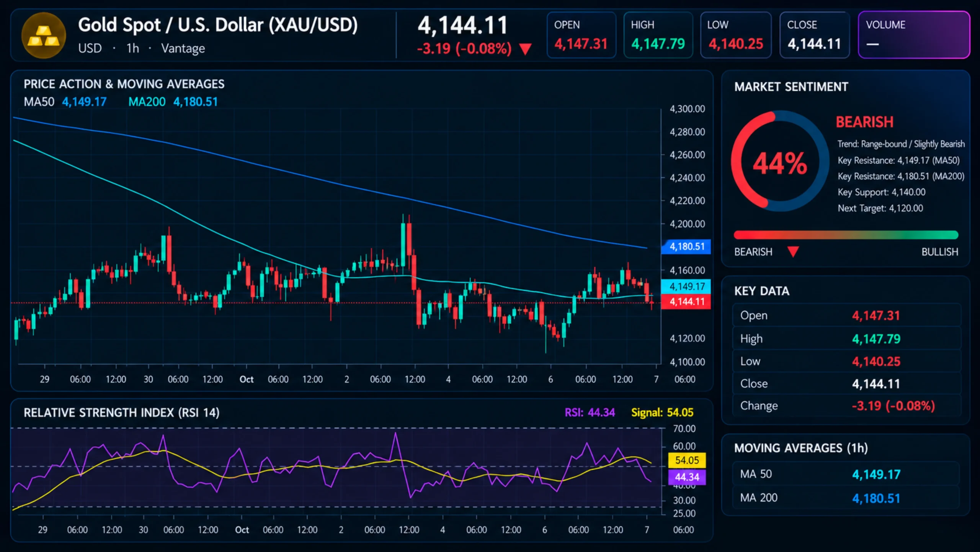Click the large 4,144.11 current price
The image size is (980, 552).
[462, 25]
